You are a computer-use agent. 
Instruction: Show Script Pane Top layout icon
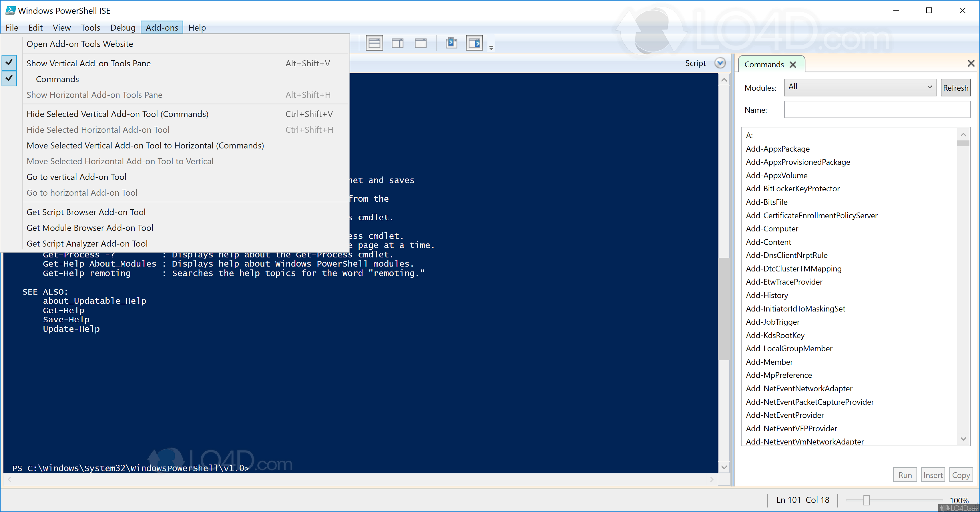pos(374,43)
